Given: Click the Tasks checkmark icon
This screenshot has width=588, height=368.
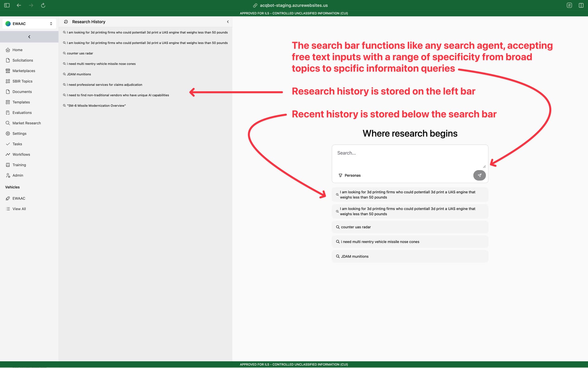Looking at the screenshot, I should (x=8, y=144).
